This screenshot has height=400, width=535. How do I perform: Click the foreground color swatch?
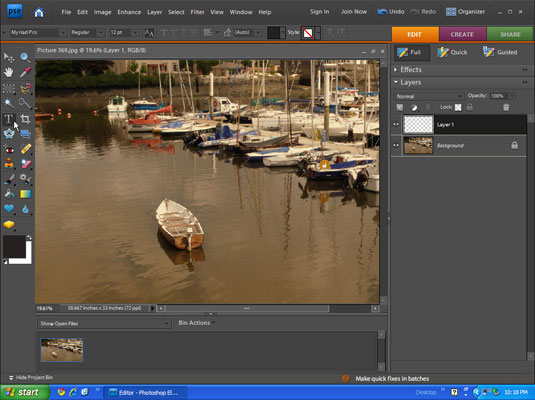pyautogui.click(x=14, y=246)
